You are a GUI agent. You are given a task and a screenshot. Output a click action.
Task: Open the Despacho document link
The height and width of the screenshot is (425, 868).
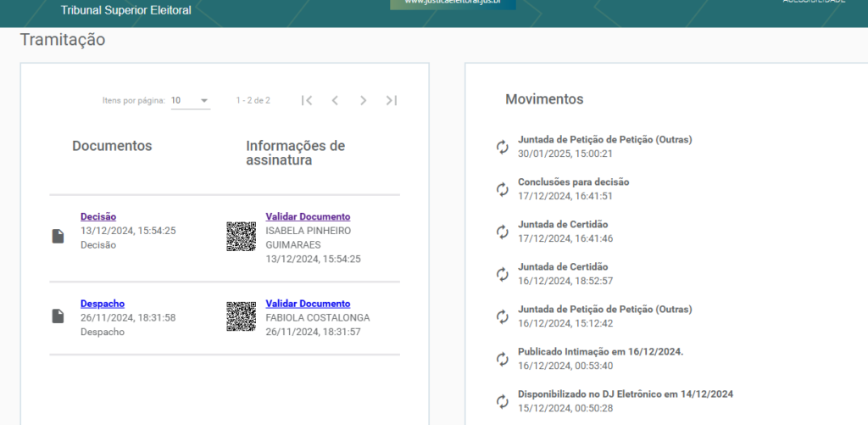[103, 304]
